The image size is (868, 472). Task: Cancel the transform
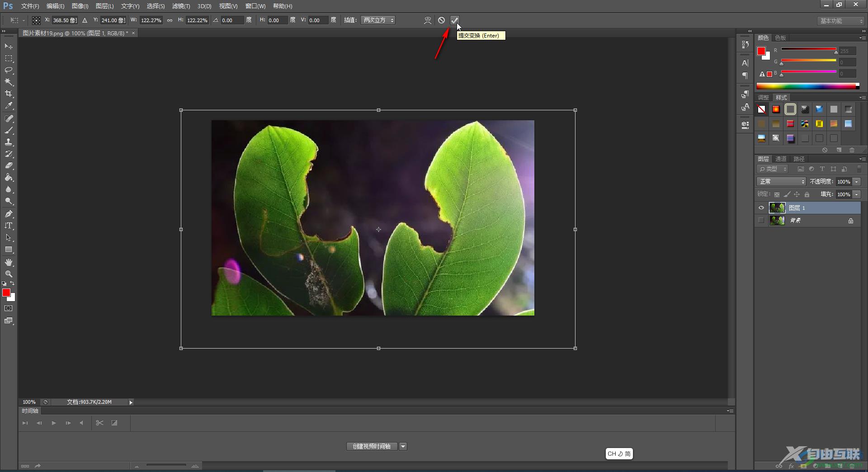(442, 20)
